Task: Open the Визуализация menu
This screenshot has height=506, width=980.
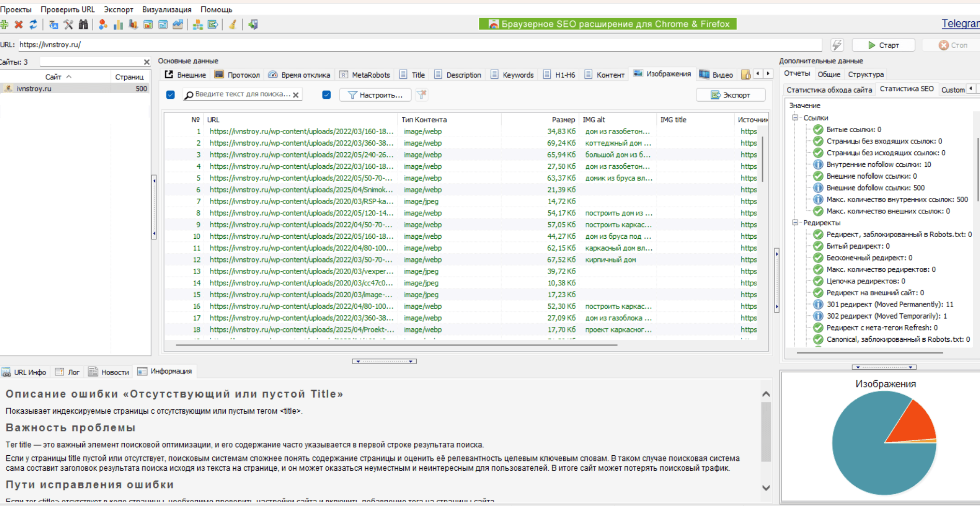Action: pyautogui.click(x=166, y=9)
